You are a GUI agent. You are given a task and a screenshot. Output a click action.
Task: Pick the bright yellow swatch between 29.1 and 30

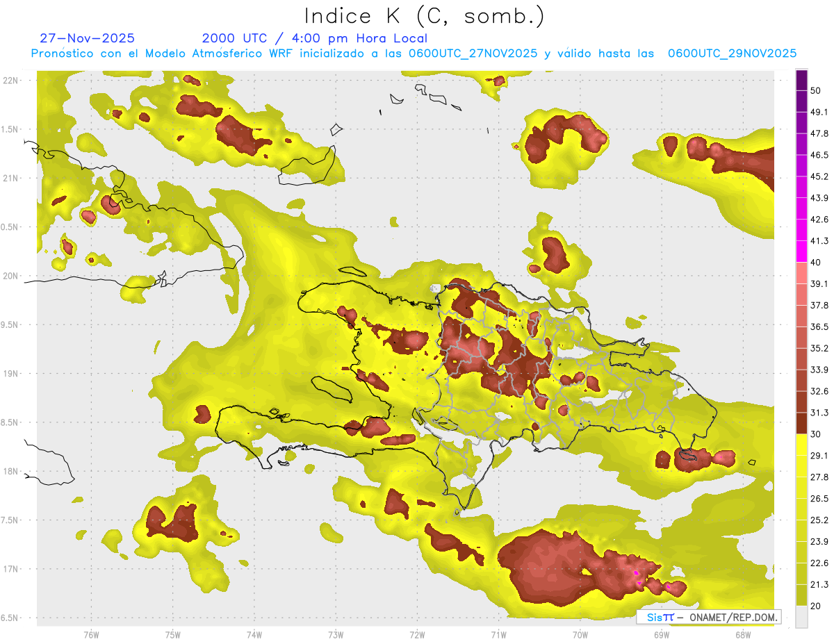801,445
